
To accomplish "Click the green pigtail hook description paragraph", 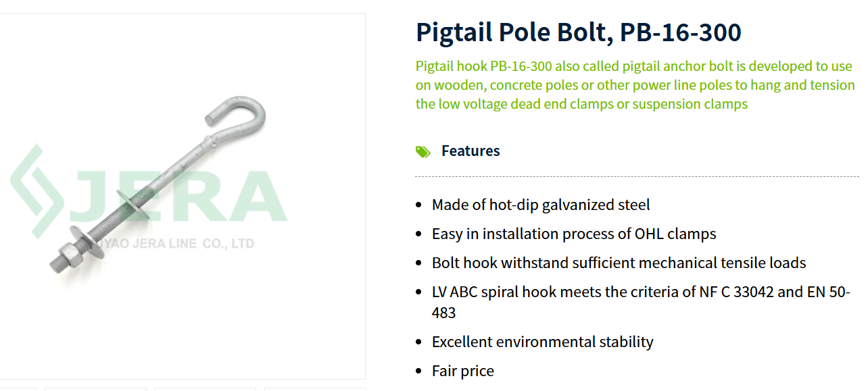I will (635, 85).
